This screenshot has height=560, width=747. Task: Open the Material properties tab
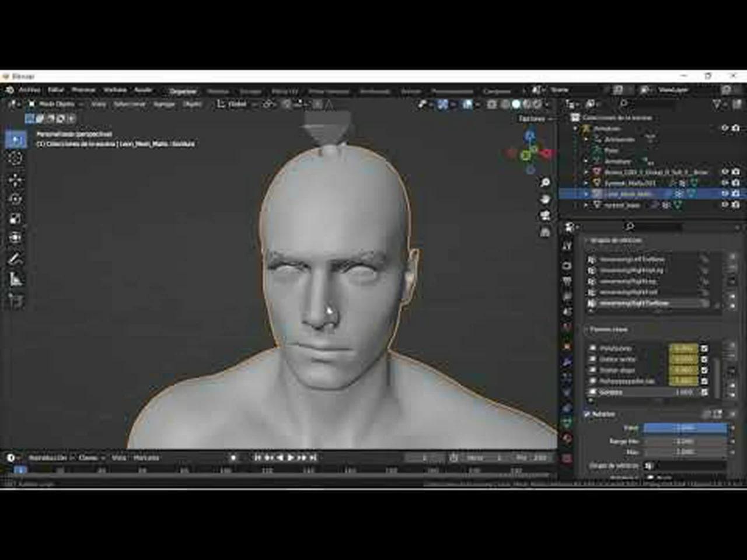[x=567, y=439]
